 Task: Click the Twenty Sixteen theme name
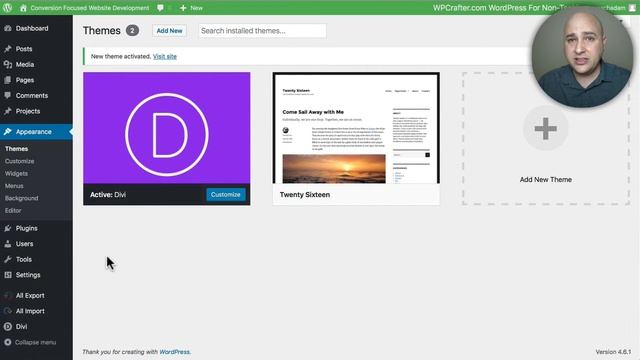tap(305, 195)
